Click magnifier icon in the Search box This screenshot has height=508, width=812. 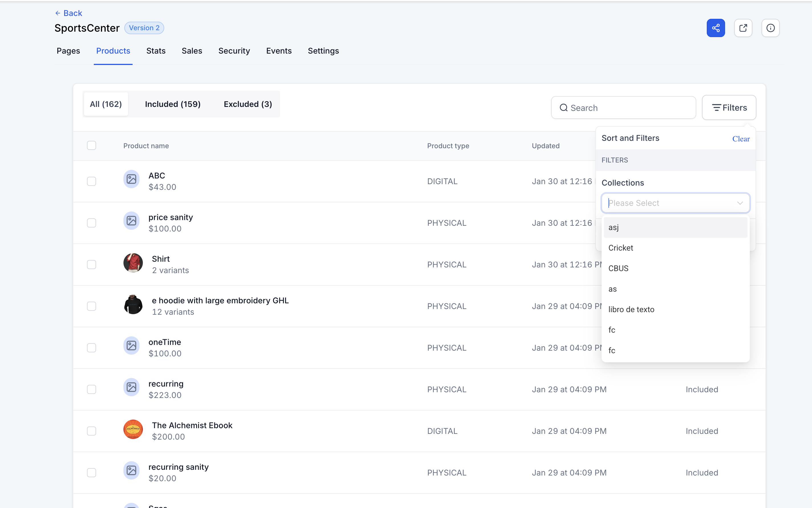pos(563,108)
